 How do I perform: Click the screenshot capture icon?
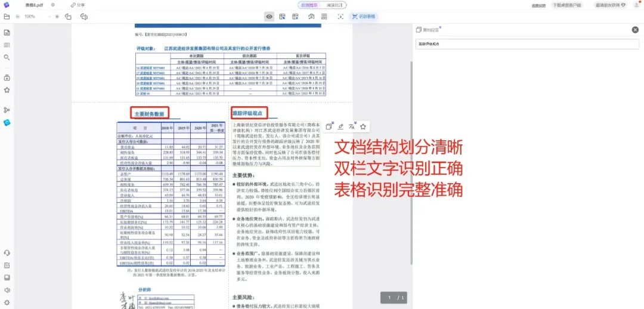(x=312, y=17)
